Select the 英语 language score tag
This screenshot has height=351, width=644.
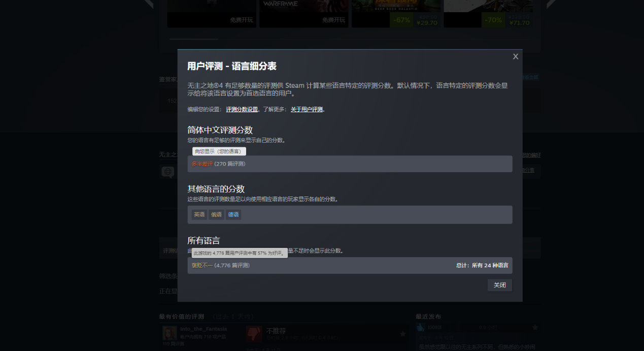[199, 214]
